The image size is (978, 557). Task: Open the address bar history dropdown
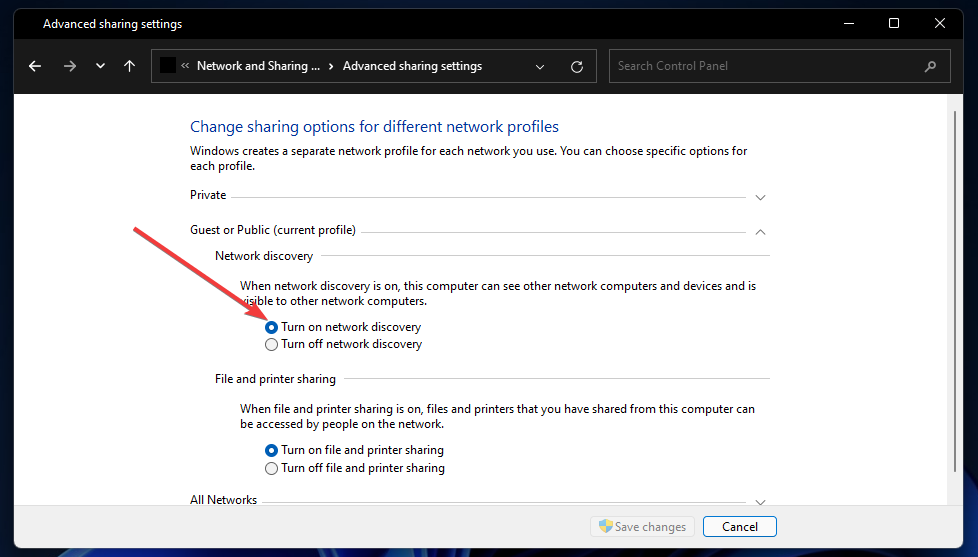[x=541, y=66]
